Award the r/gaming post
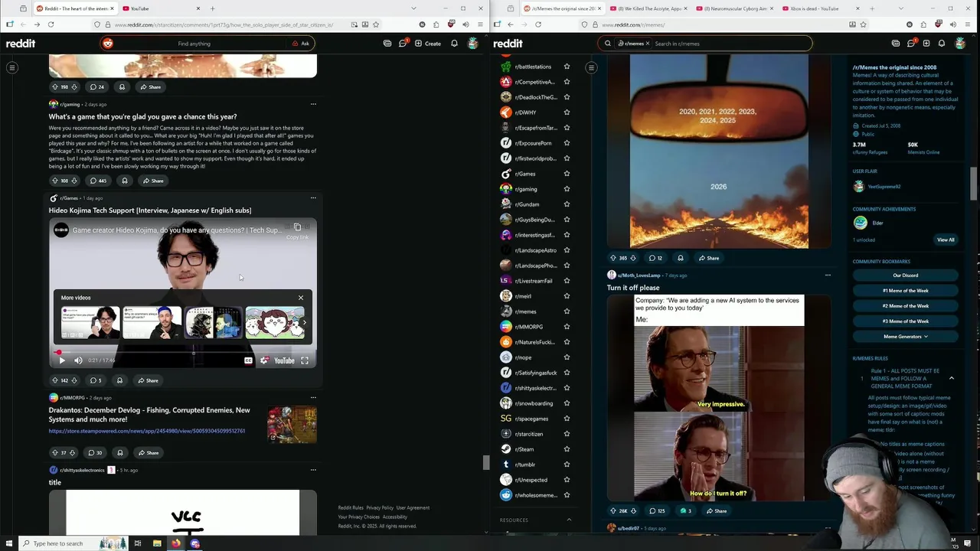980x551 pixels. (124, 181)
